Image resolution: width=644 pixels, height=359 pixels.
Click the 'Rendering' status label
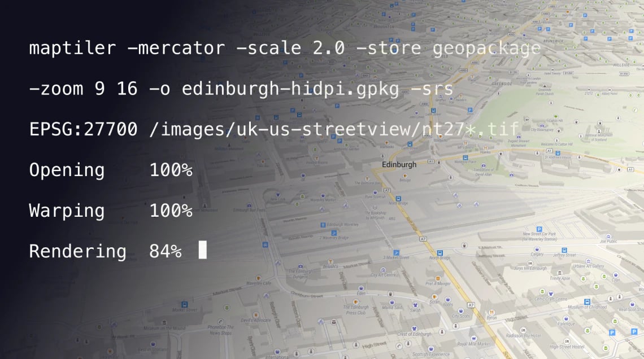[77, 252]
